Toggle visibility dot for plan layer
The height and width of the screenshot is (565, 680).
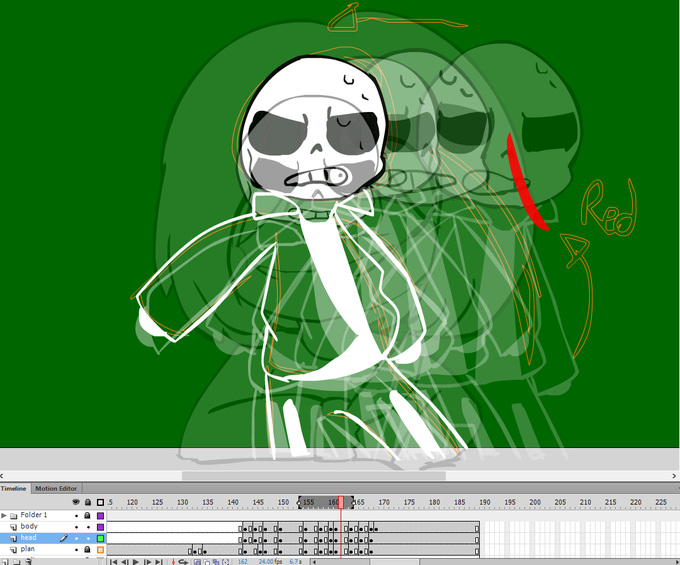76,549
